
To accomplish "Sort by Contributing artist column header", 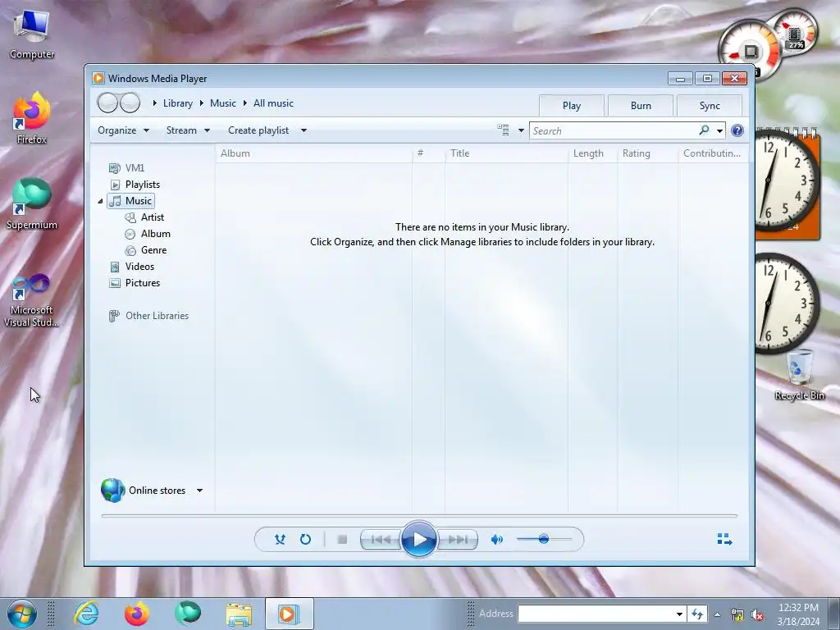I will point(713,153).
